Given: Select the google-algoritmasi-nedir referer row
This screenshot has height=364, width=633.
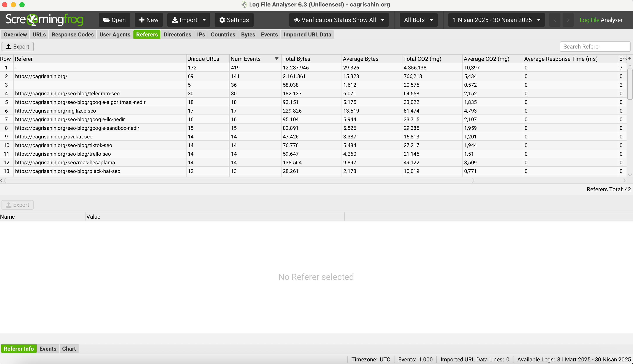Looking at the screenshot, I should click(313, 102).
